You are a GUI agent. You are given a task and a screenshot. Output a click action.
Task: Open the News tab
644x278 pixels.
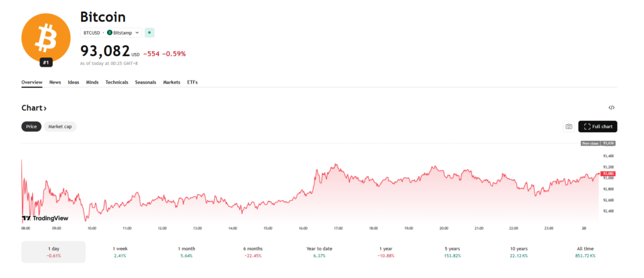point(55,82)
